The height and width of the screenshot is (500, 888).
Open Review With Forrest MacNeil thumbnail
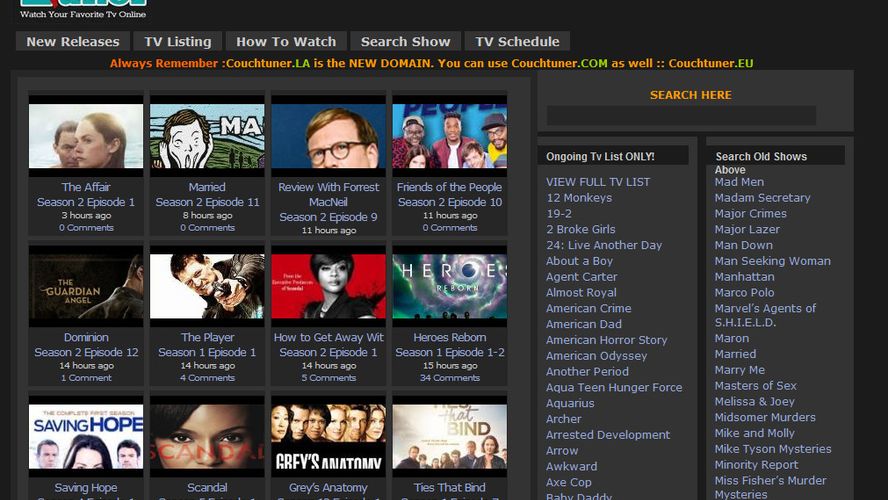328,136
